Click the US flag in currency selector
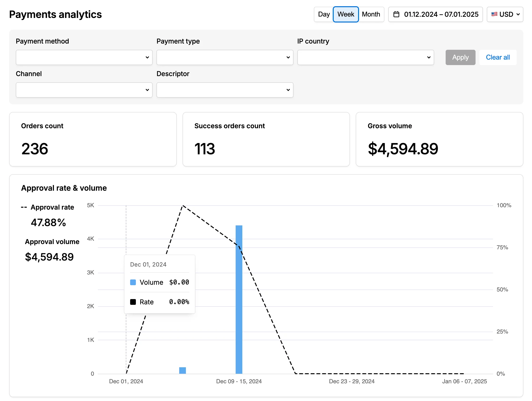 pyautogui.click(x=495, y=14)
